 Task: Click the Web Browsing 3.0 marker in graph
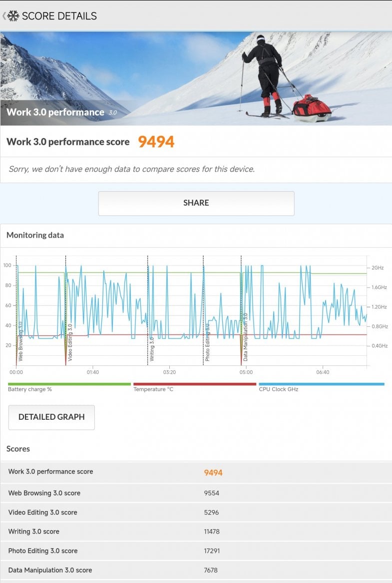(x=20, y=341)
